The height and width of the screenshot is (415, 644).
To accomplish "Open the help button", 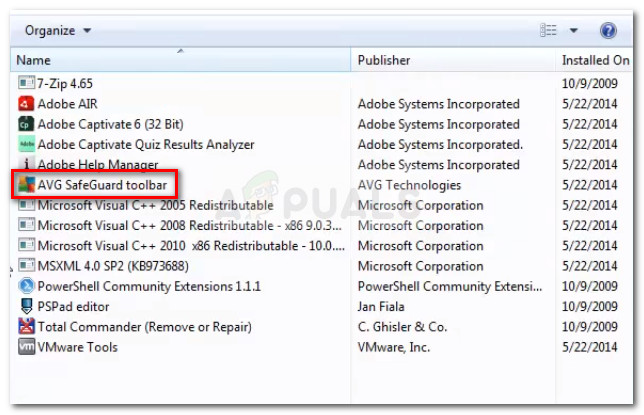I will pos(608,30).
